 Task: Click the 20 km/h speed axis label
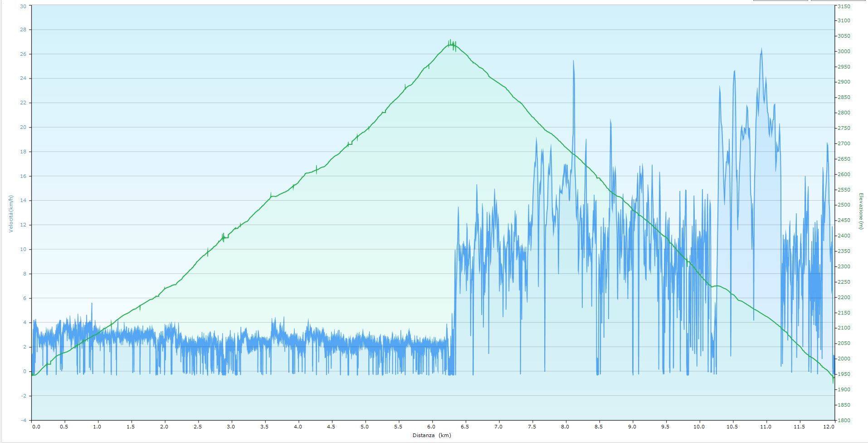point(23,128)
